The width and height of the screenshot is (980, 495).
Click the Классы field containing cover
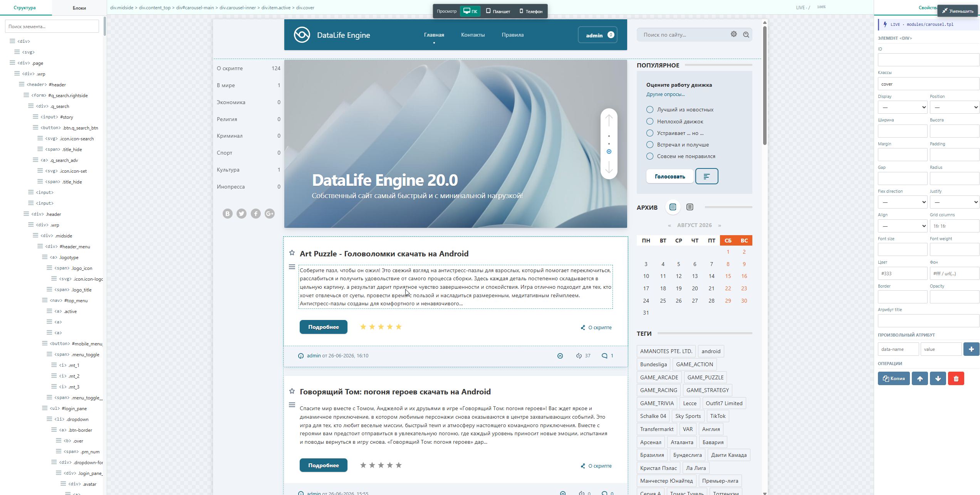[x=928, y=84]
